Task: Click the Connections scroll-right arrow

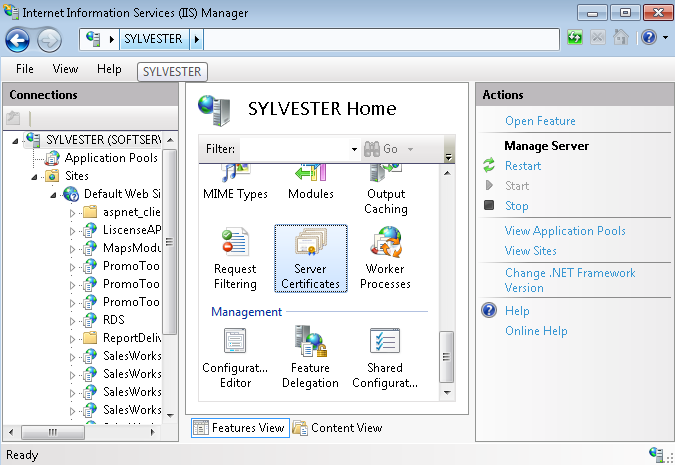Action: (152, 432)
